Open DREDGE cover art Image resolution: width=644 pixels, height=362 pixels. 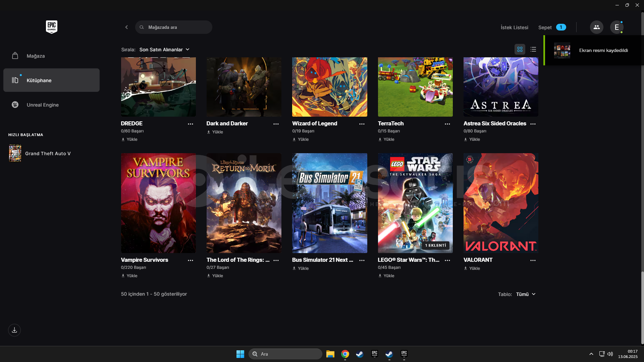coord(158,87)
